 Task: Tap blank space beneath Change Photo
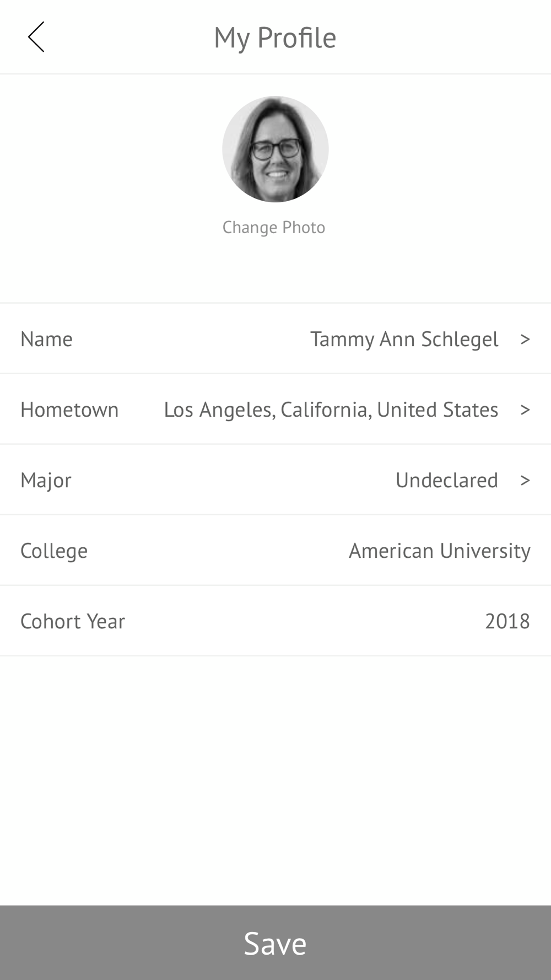[275, 270]
